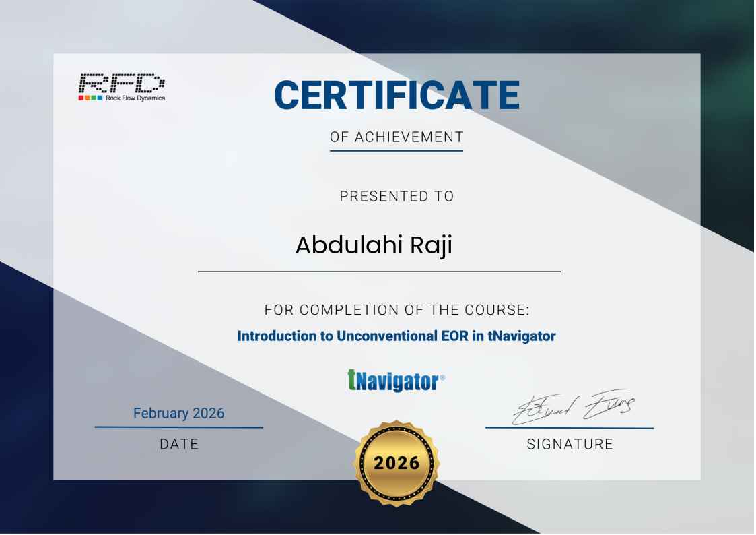Click the gold 2026 seal badge
The height and width of the screenshot is (535, 756).
397,462
